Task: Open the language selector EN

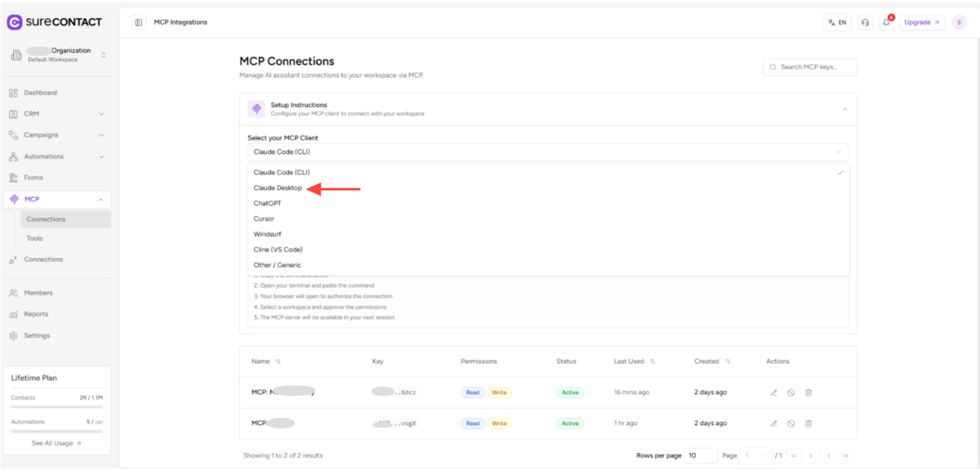Action: (837, 23)
